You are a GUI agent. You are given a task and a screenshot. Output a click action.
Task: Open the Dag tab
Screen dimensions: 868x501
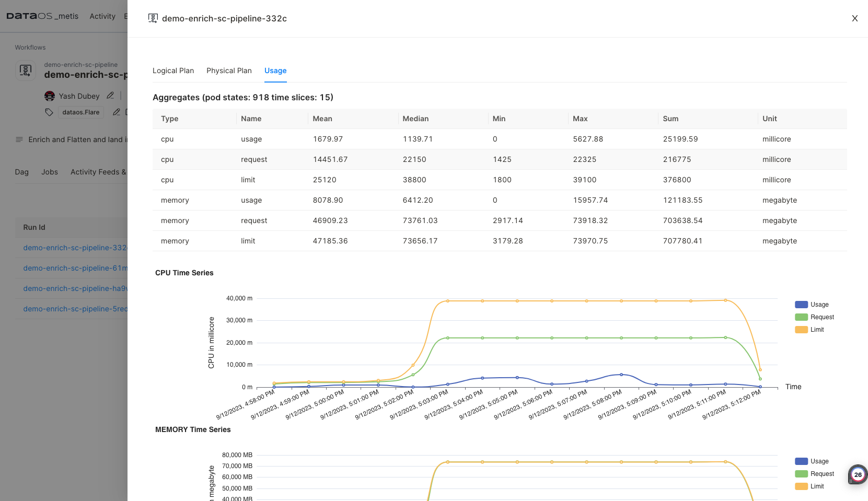pyautogui.click(x=22, y=172)
